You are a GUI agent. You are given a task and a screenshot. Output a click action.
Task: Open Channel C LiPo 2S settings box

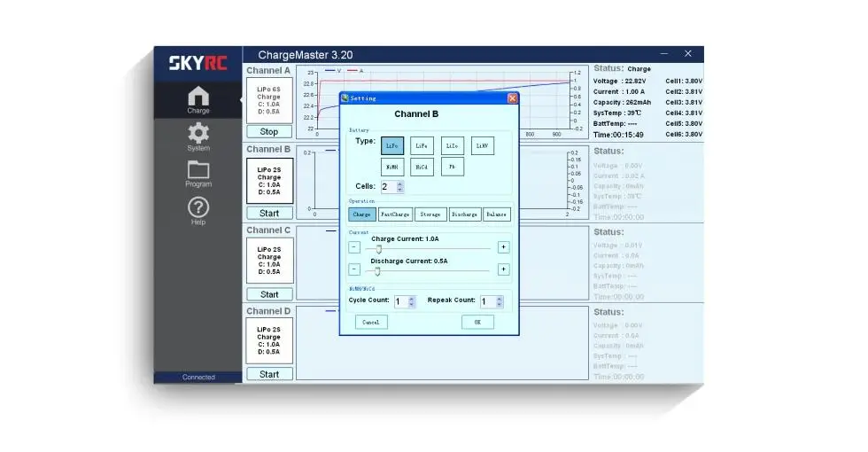[x=269, y=261]
